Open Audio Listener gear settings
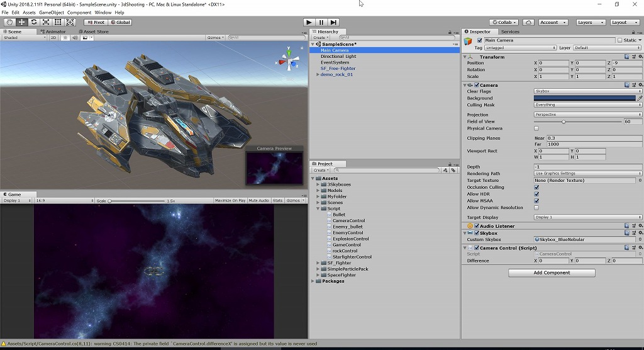Viewport: 644px width, 350px height. (x=640, y=226)
